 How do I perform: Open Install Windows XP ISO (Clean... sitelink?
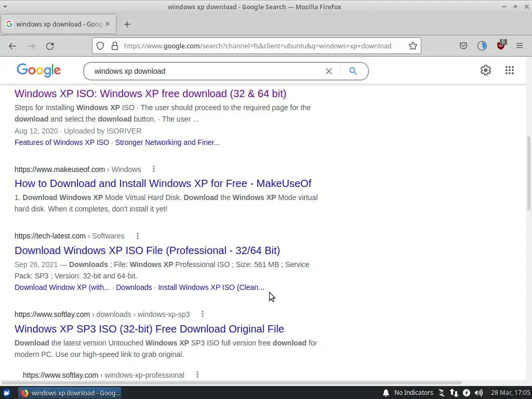[x=211, y=287]
